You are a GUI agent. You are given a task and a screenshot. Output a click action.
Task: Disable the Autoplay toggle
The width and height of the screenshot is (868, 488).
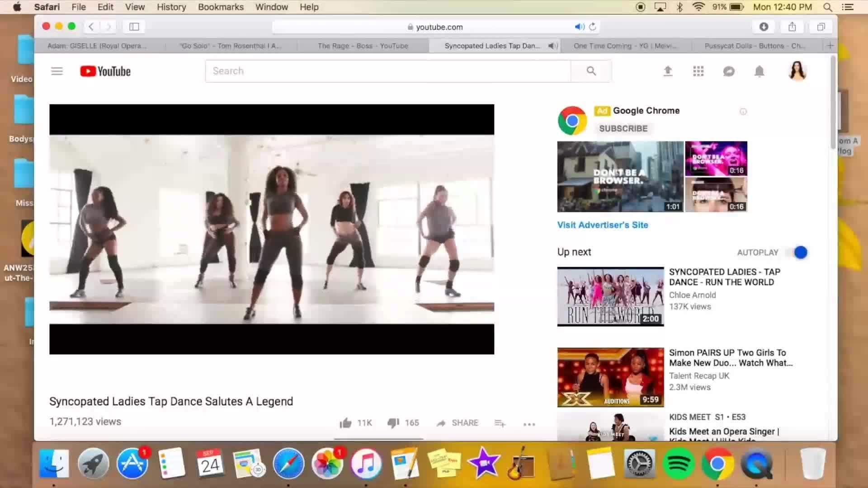pos(800,253)
